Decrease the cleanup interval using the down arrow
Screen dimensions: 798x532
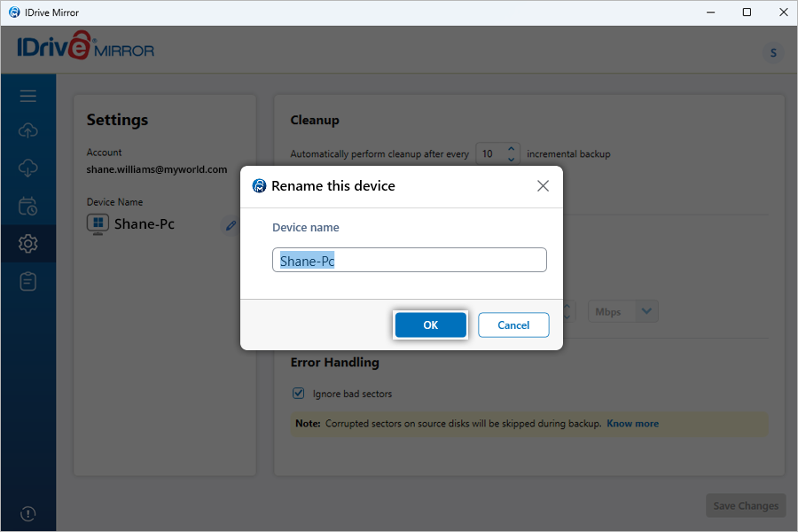point(511,159)
